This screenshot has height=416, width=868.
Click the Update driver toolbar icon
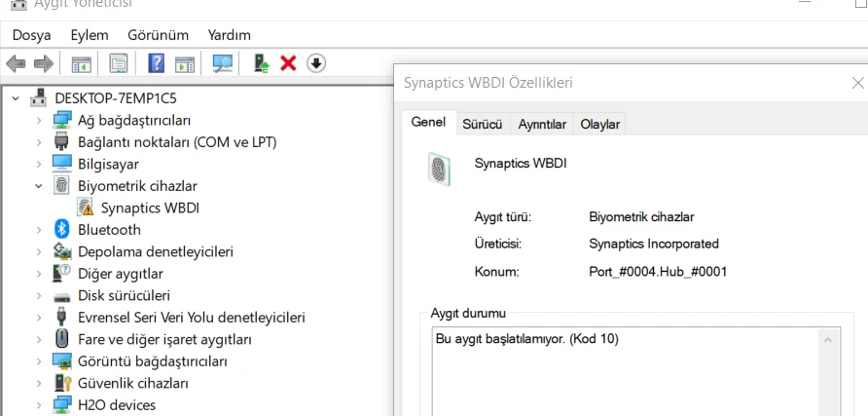click(x=262, y=63)
